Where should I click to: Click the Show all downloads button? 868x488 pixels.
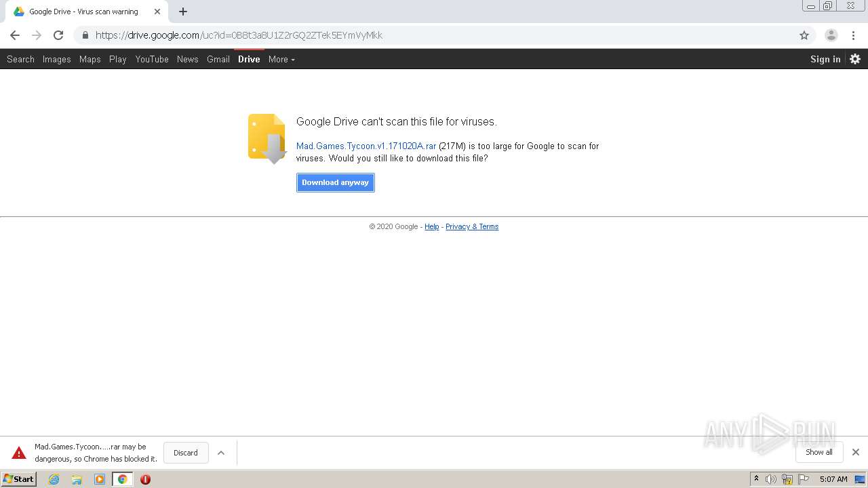[x=819, y=452]
